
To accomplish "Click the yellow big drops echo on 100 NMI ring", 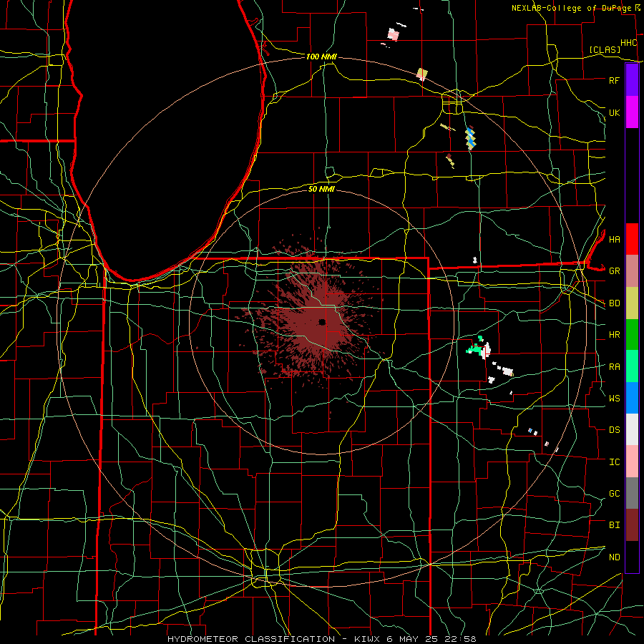I will pyautogui.click(x=421, y=74).
